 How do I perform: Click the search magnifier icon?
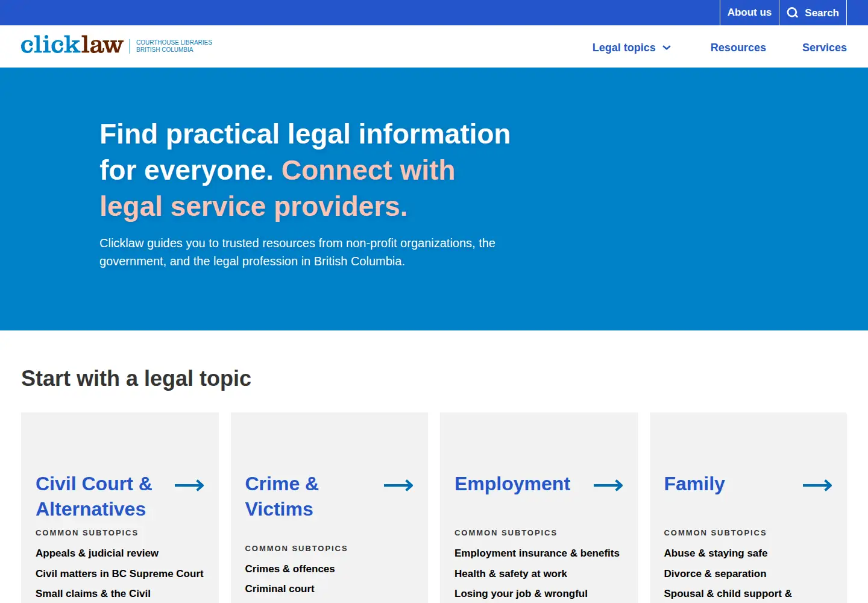coord(793,13)
